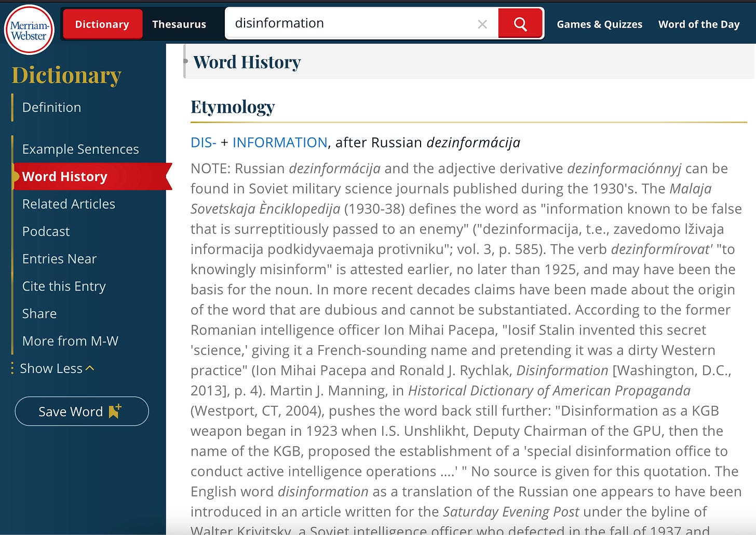This screenshot has height=535, width=756.
Task: Select the Word History sidebar item
Action: pyautogui.click(x=91, y=176)
